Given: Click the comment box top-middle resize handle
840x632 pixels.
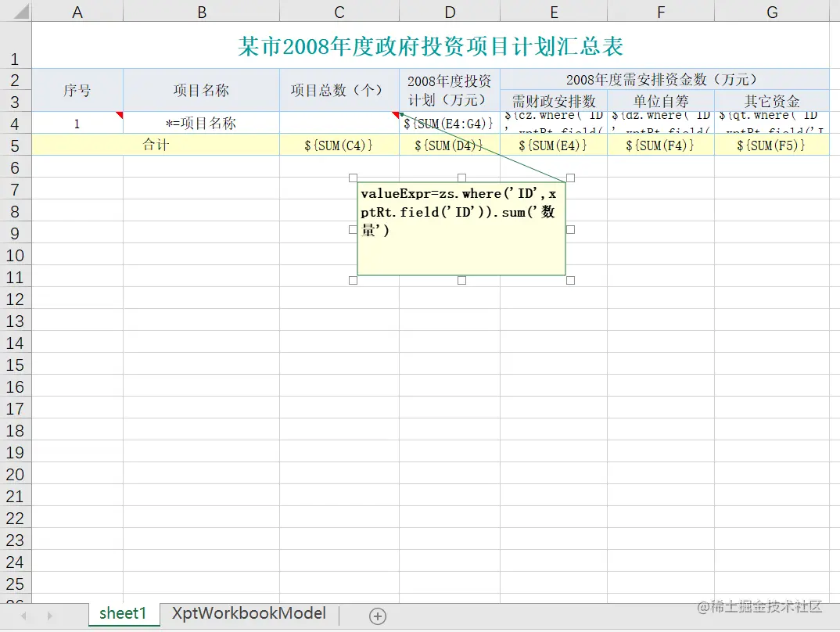Looking at the screenshot, I should [x=461, y=178].
